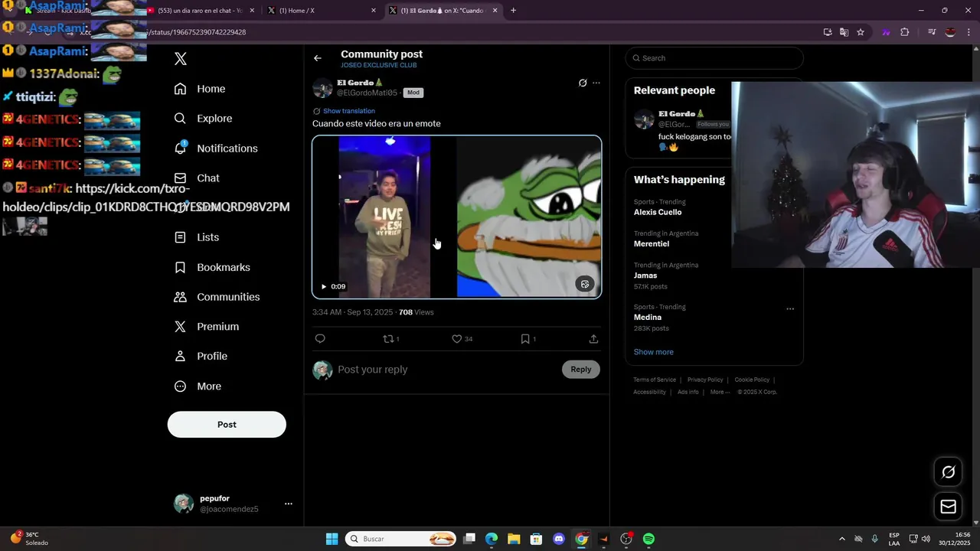Click the share icon on post
Viewport: 980px width, 551px height.
tap(593, 339)
